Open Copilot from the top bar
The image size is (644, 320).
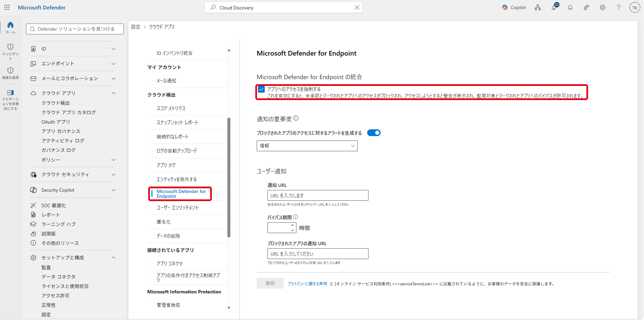514,7
